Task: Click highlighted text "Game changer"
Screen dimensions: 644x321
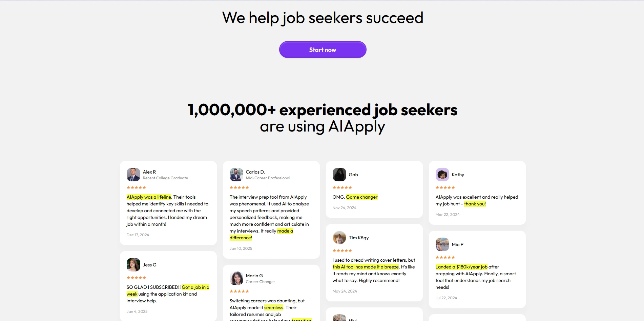Action: coord(361,197)
